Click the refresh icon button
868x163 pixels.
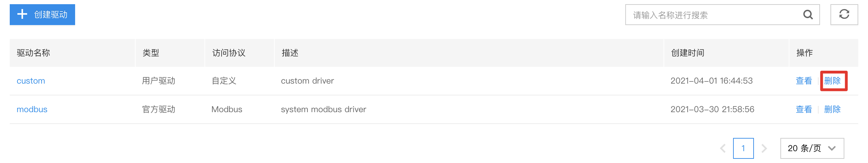(844, 15)
